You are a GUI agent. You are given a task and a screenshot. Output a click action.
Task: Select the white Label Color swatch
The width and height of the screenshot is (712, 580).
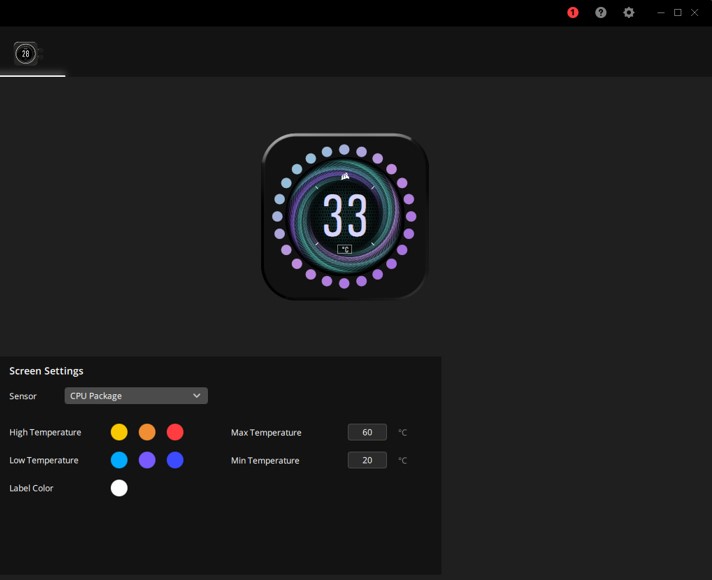click(x=119, y=488)
